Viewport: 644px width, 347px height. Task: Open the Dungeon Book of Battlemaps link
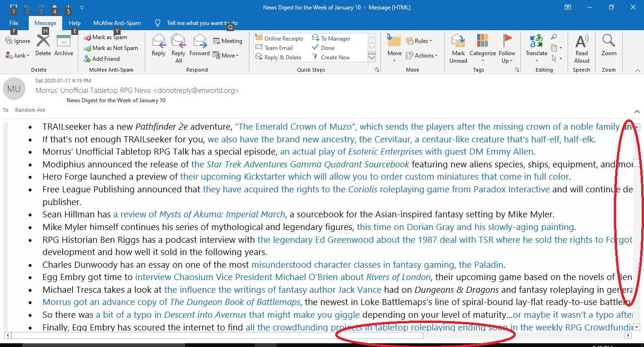[172, 302]
